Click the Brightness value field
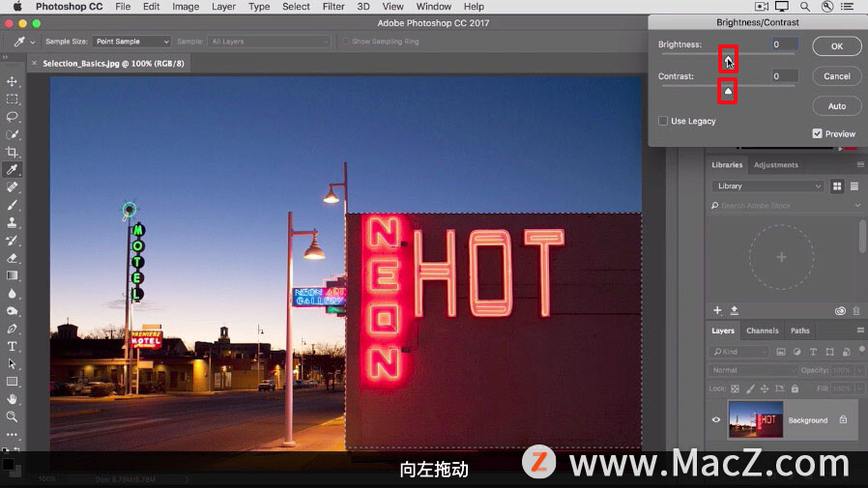 click(785, 44)
